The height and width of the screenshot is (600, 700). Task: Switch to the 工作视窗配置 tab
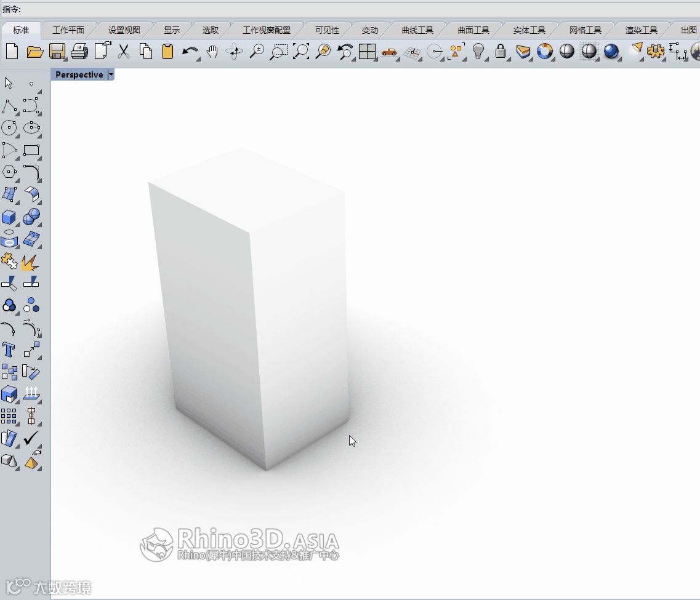267,30
